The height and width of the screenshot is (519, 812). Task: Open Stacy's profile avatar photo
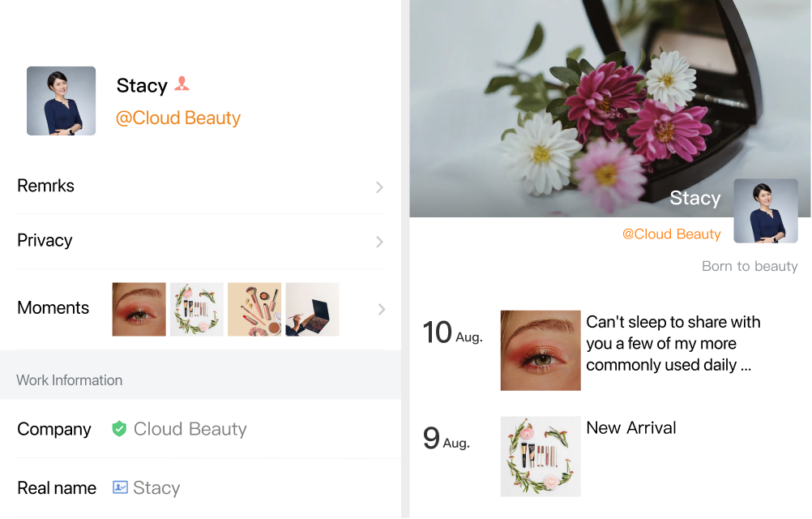coord(61,101)
